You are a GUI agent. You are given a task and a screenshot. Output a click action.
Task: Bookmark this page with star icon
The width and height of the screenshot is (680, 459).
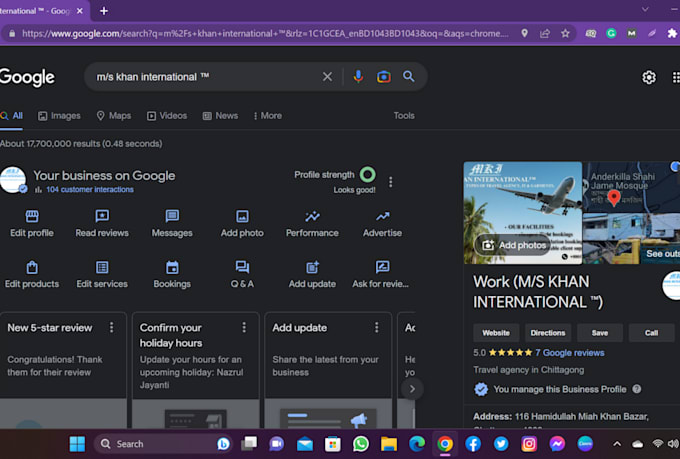click(x=565, y=33)
